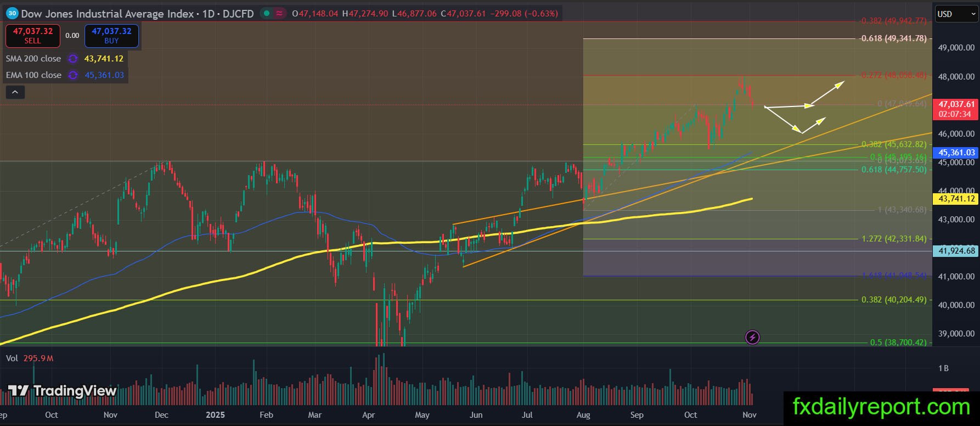
Task: Collapse the indicator legend with the chevron
Action: click(x=15, y=92)
